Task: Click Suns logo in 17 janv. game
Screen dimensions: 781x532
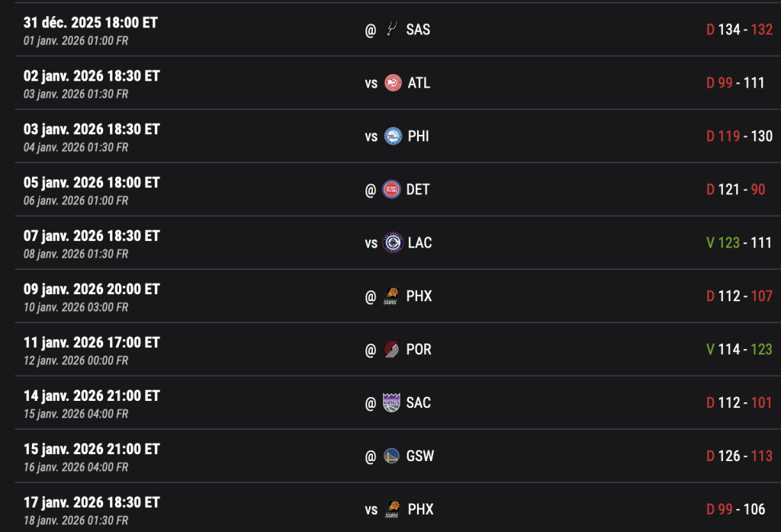Action: pyautogui.click(x=393, y=509)
